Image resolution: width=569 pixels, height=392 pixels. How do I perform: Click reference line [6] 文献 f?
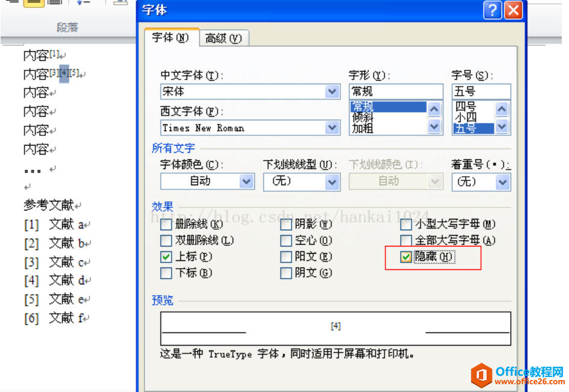pos(54,318)
